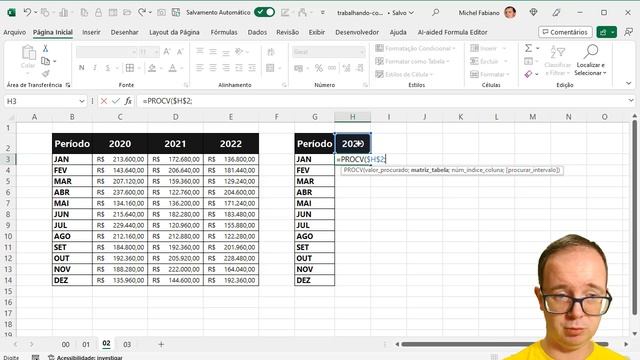Click the Search magnifier in title bar
This screenshot has width=640, height=360.
(x=436, y=13)
